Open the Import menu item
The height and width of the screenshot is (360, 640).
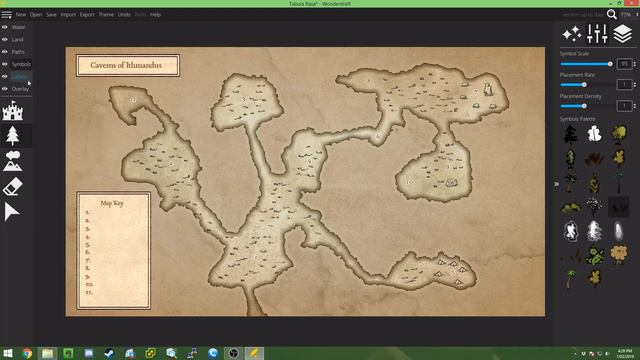point(68,15)
